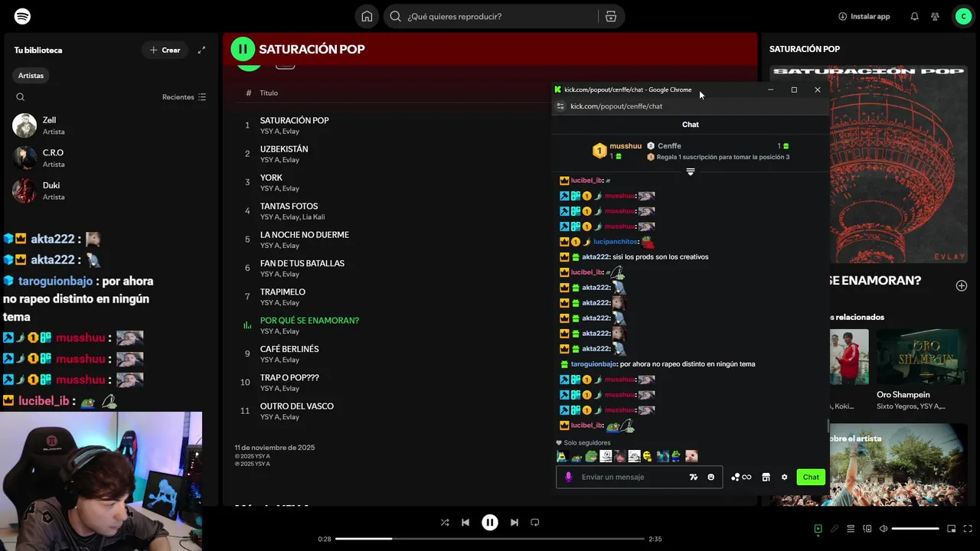Toggle the Now Playing view icon
Screen dimensions: 980x551
(818, 529)
